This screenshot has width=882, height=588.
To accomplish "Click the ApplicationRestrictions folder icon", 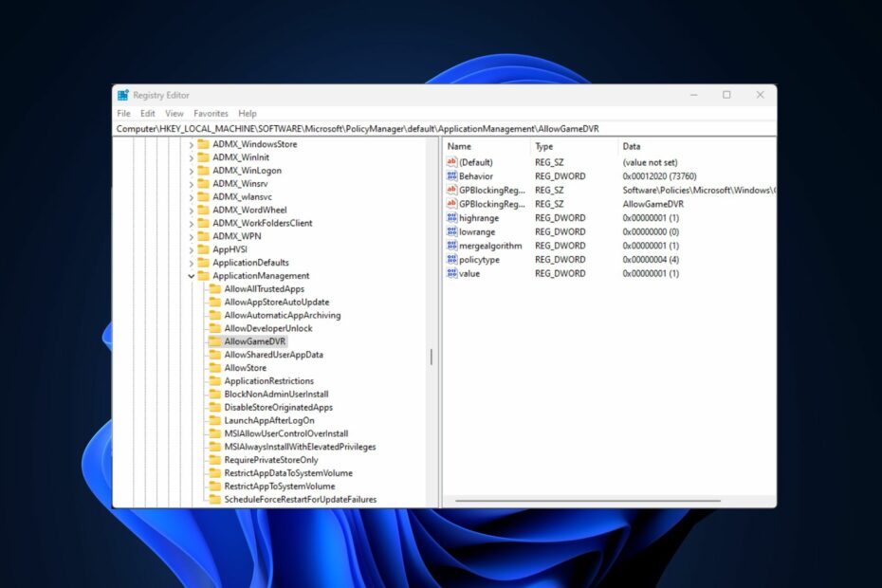I will (215, 381).
